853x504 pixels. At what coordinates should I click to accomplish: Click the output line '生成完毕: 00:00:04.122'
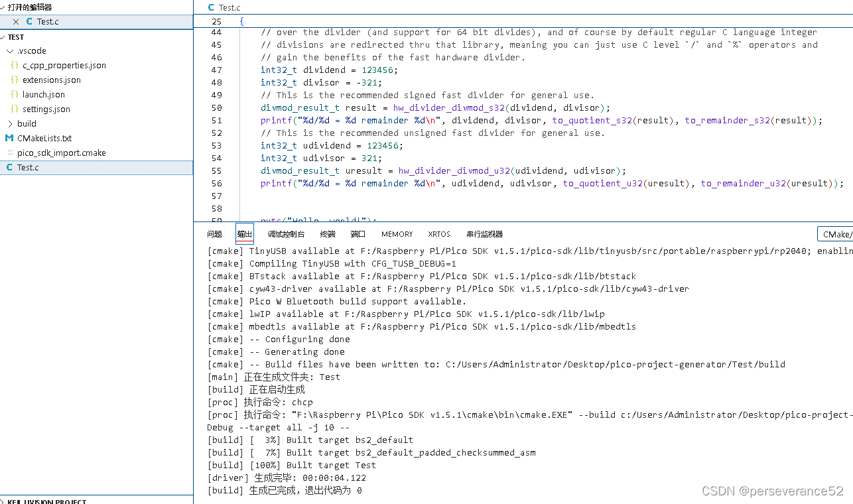[x=287, y=478]
